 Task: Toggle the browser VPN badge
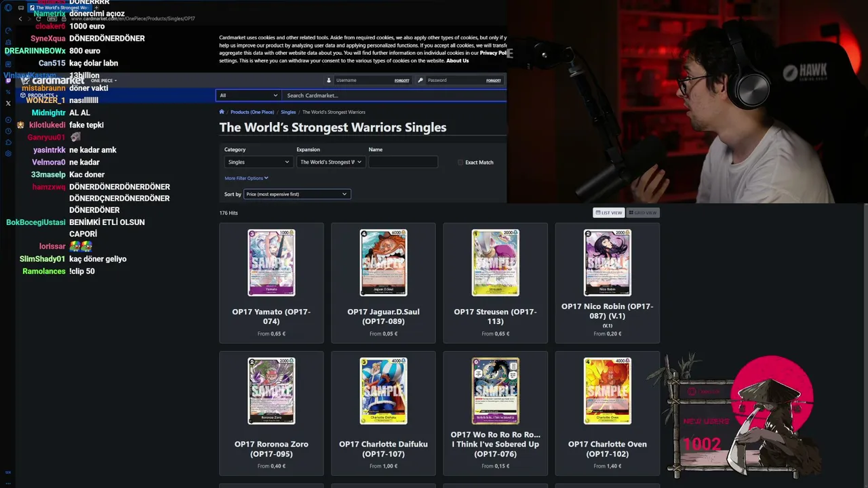point(52,19)
